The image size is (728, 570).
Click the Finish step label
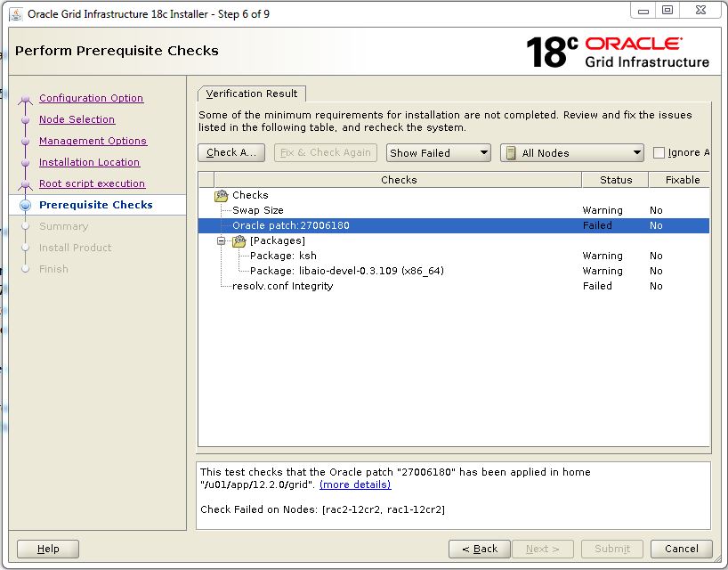coord(53,269)
